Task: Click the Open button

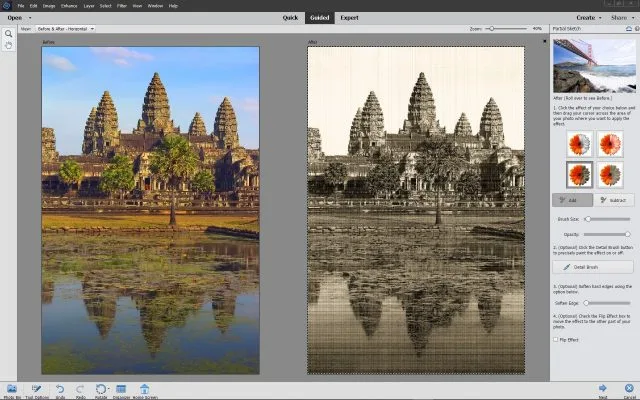Action: (15, 18)
